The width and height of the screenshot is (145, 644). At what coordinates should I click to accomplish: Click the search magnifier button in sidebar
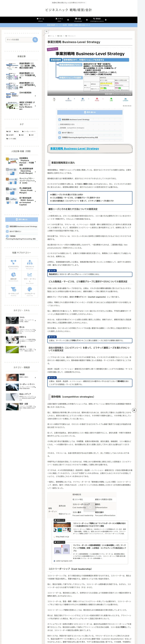point(35,39)
